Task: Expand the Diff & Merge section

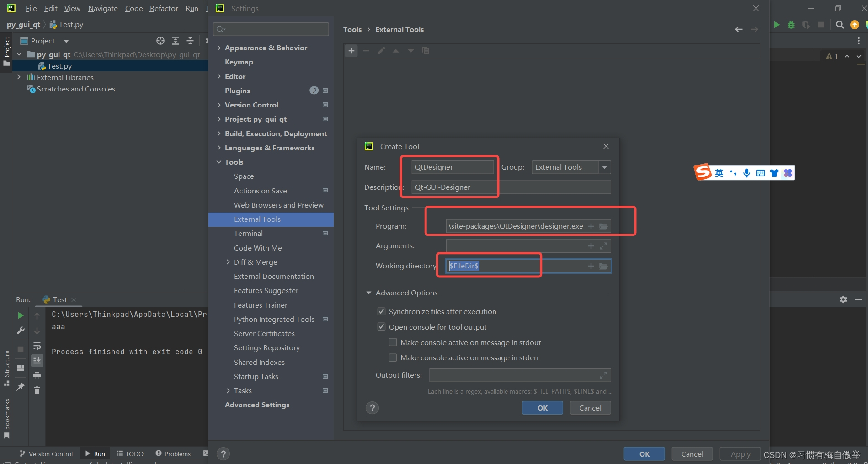Action: [229, 262]
